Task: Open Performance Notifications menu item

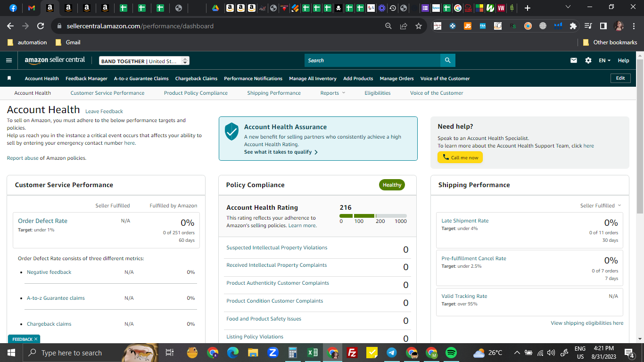Action: pyautogui.click(x=253, y=78)
